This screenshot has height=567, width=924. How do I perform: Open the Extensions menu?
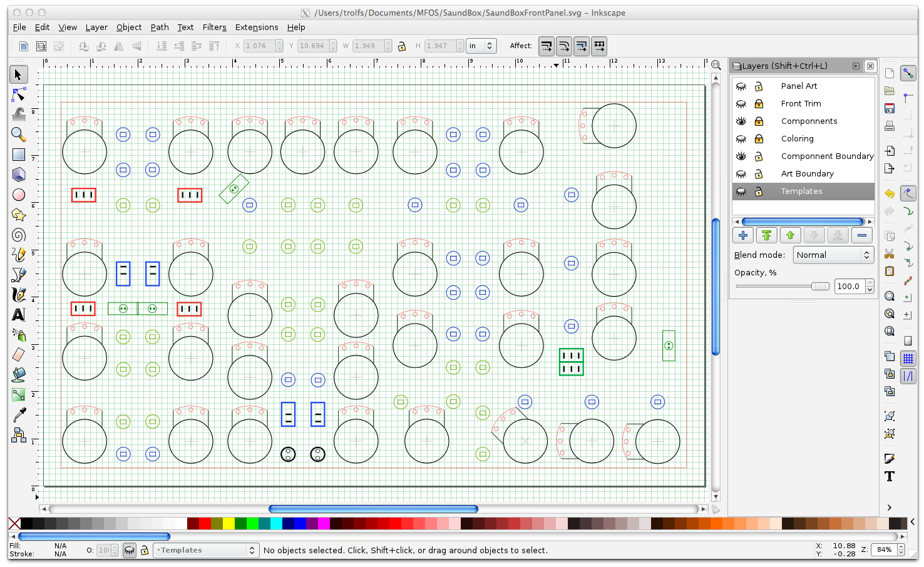point(256,28)
